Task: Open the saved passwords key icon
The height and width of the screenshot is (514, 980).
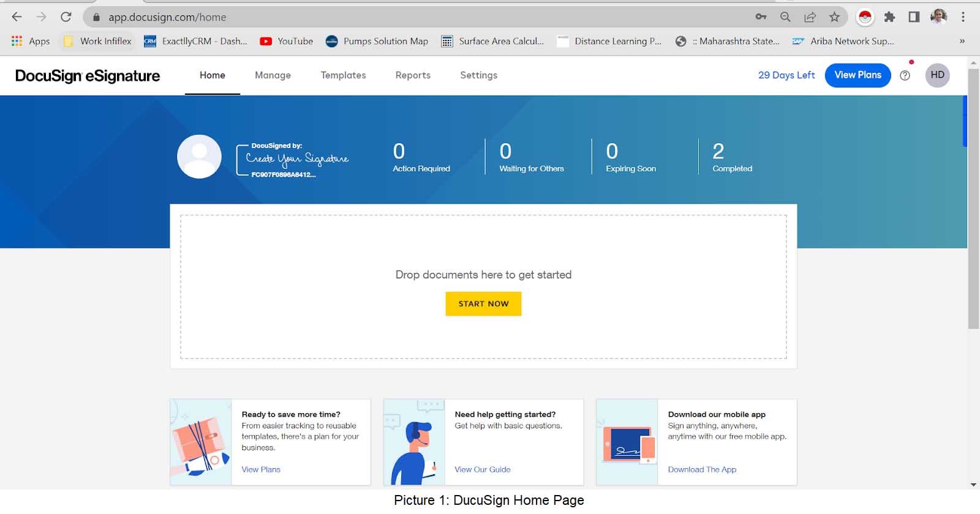Action: coord(761,17)
